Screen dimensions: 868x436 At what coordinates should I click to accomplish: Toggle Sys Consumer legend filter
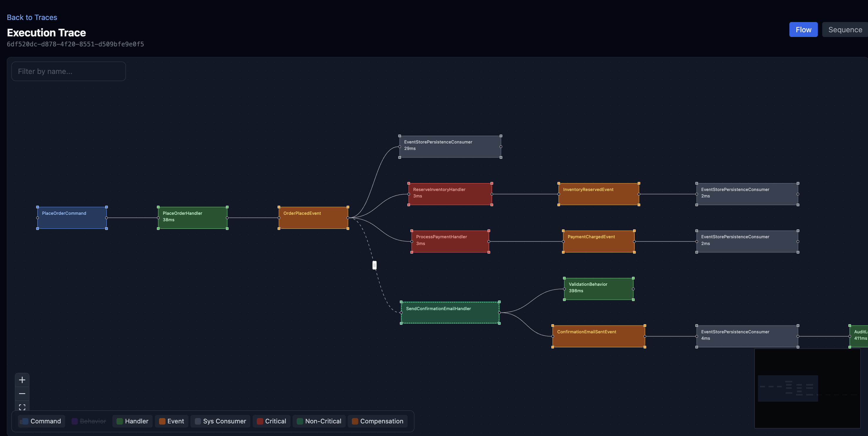tap(220, 421)
